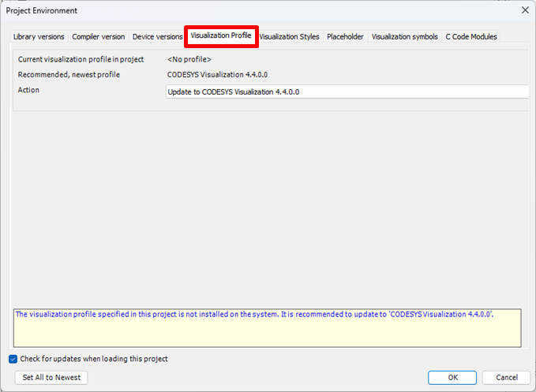Open the Compiler version tab
Image resolution: width=536 pixels, height=392 pixels.
(98, 36)
